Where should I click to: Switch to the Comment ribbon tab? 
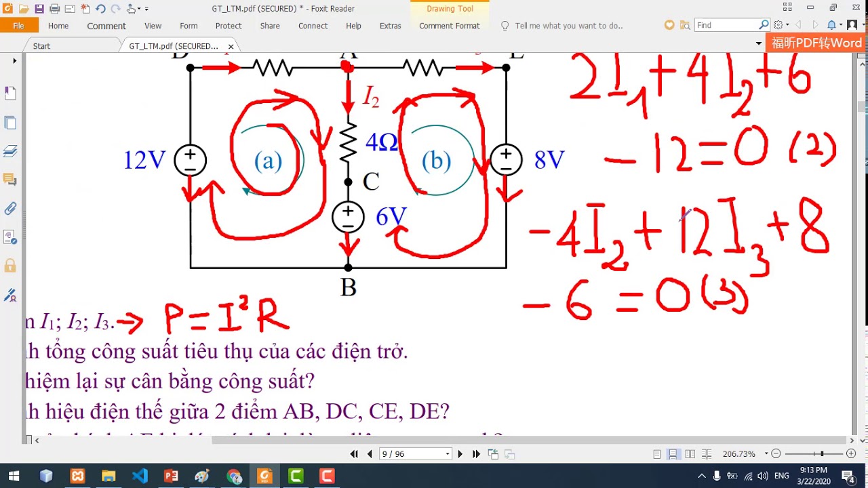tap(106, 26)
